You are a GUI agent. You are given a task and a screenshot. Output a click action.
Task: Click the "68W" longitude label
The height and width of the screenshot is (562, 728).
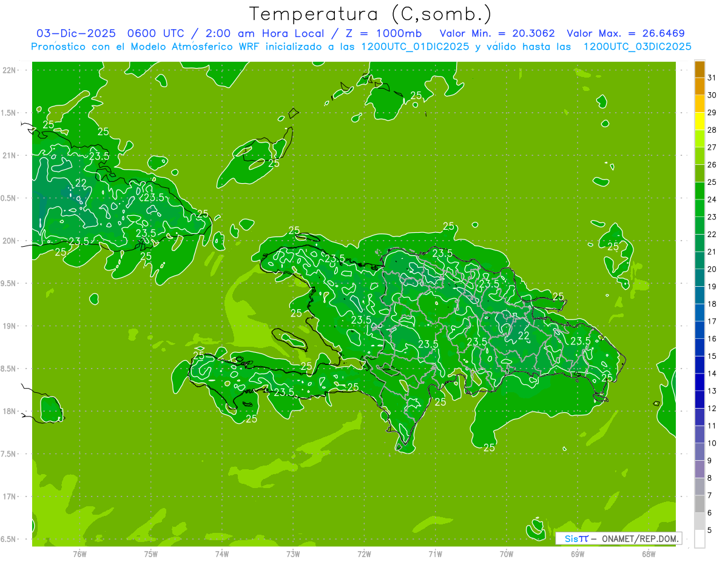click(x=649, y=554)
